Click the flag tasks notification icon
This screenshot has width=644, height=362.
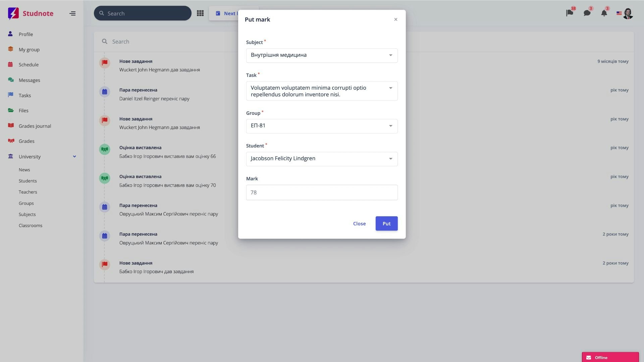tap(570, 13)
